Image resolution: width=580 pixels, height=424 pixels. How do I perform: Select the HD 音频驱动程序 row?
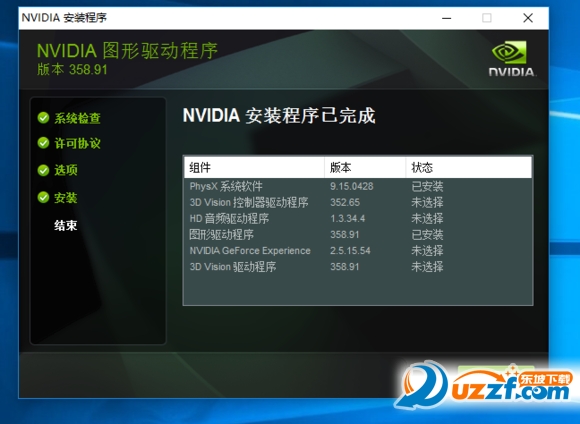pos(358,218)
